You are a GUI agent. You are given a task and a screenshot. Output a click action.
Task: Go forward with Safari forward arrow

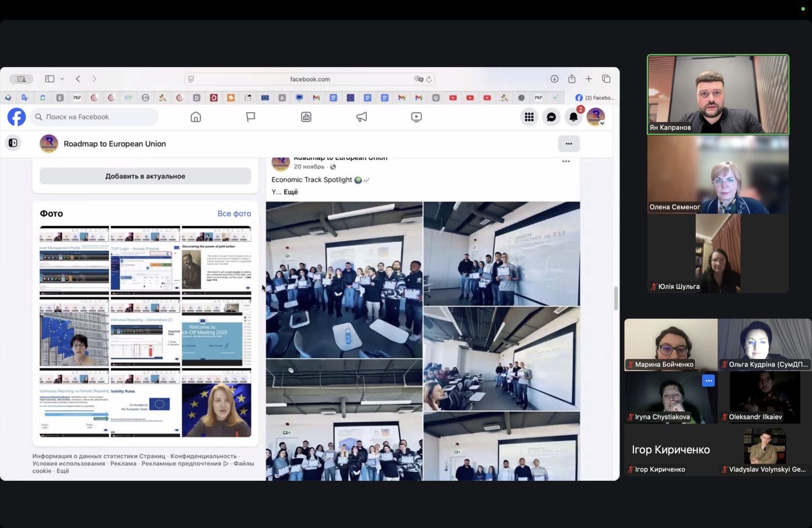coord(94,79)
